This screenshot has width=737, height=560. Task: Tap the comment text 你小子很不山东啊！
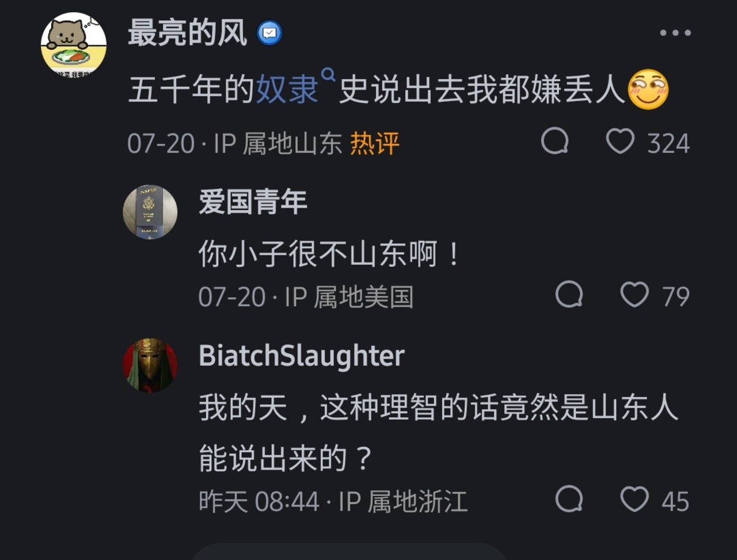click(329, 254)
